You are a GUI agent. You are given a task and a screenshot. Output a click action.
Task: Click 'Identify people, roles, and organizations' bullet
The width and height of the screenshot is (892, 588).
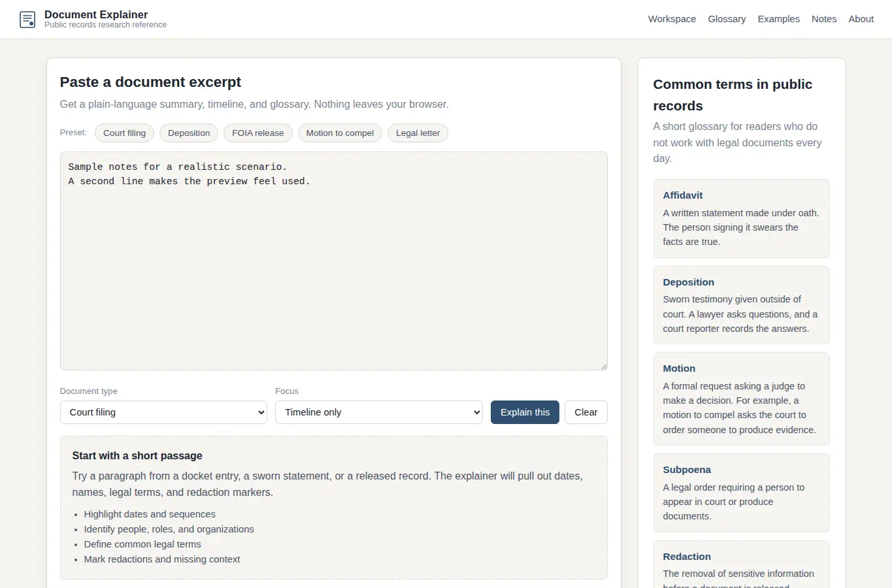tap(169, 529)
